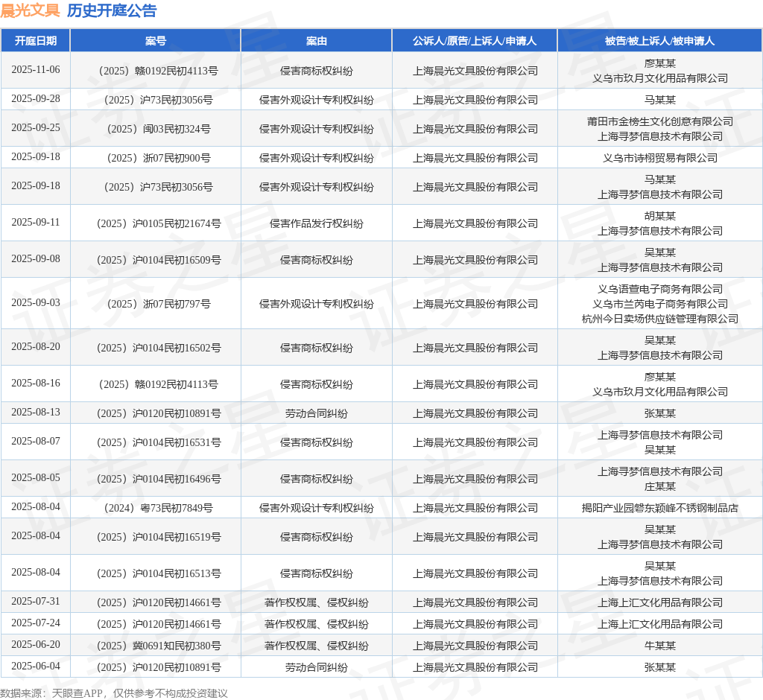The height and width of the screenshot is (700, 763).
Task: Click case number (2025)沪0104民初16502号
Action: coord(159,349)
